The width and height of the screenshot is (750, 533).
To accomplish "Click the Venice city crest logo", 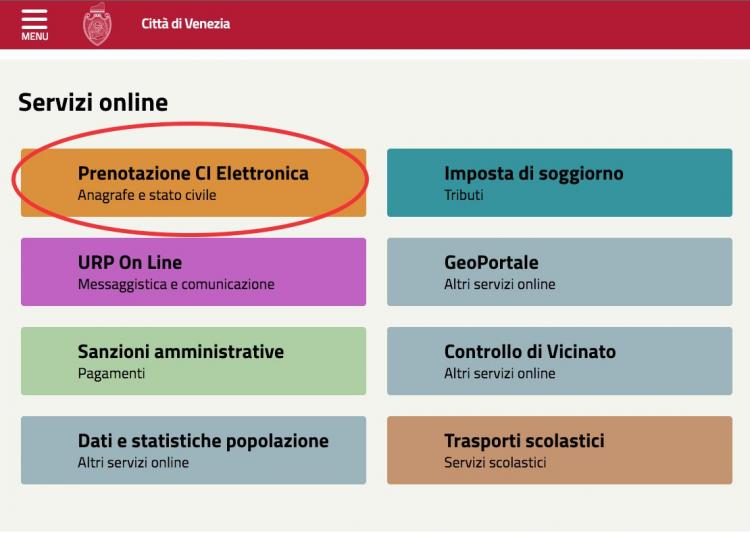I will coord(97,24).
